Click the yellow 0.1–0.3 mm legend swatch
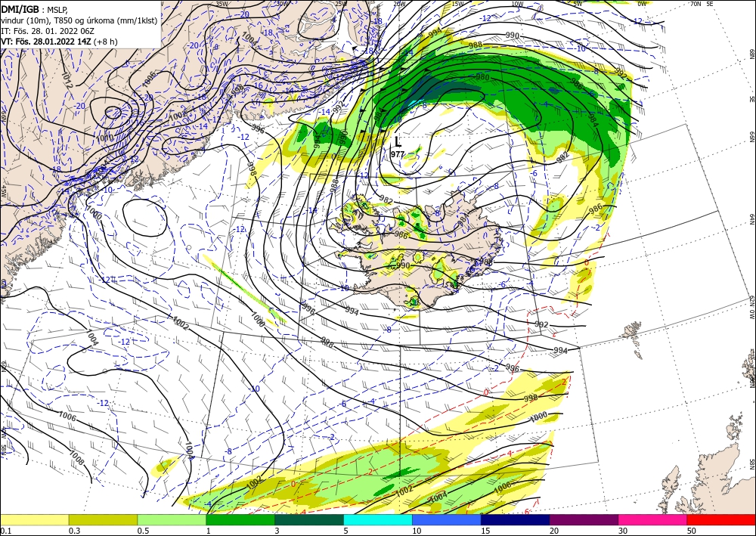The height and width of the screenshot is (536, 756). tap(34, 519)
